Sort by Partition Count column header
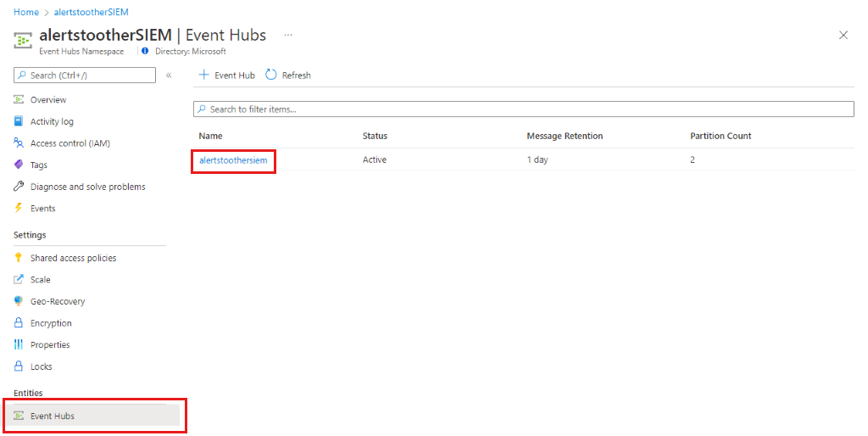Image resolution: width=868 pixels, height=436 pixels. 721,136
